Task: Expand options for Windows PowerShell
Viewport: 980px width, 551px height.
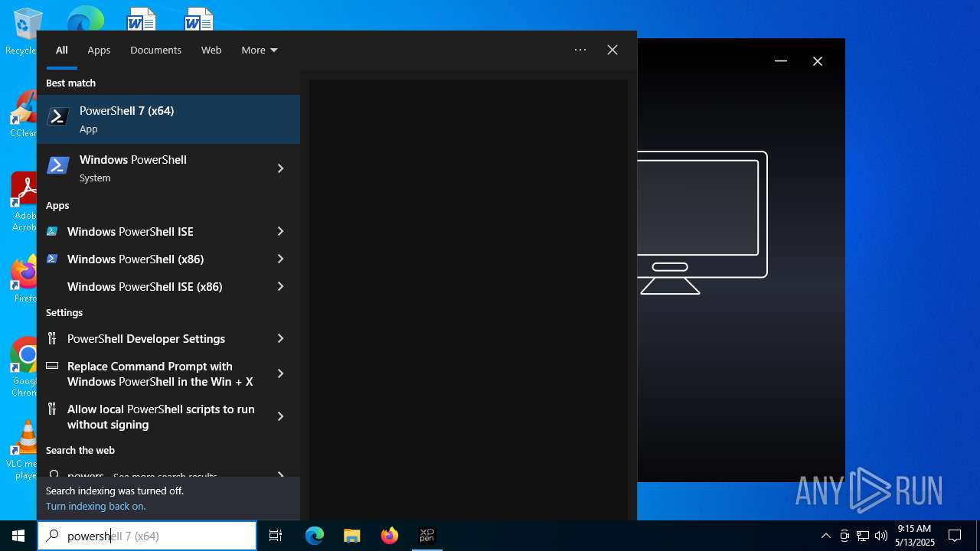Action: click(280, 168)
